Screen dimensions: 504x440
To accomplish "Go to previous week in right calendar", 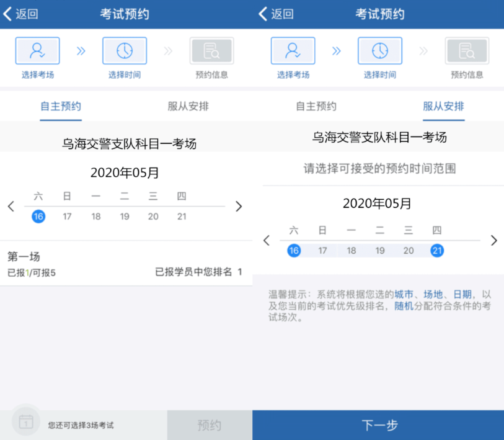I will click(x=267, y=240).
